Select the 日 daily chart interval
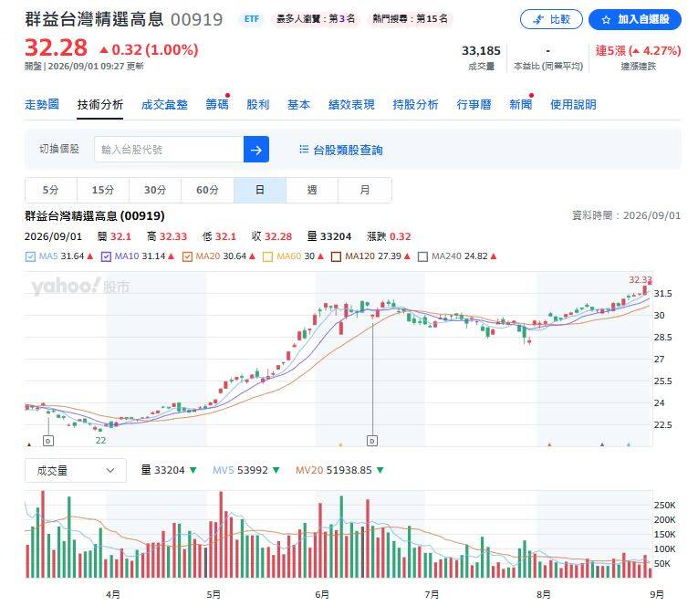 (260, 190)
